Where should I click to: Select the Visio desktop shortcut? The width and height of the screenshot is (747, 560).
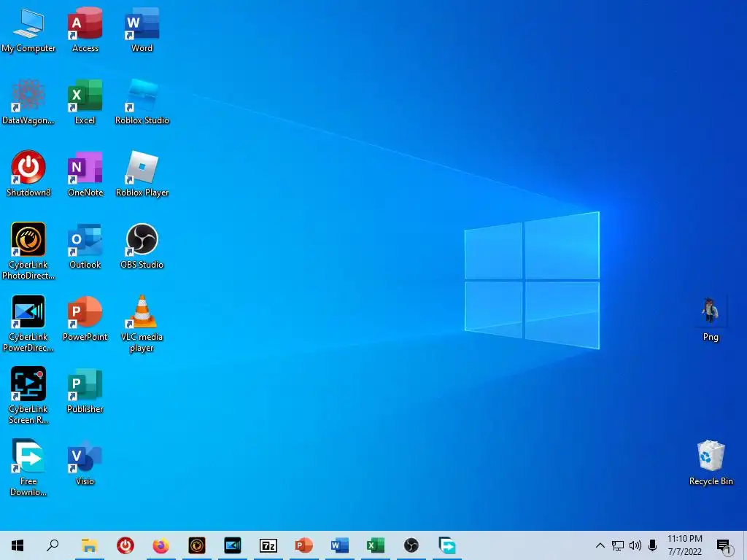(x=85, y=463)
